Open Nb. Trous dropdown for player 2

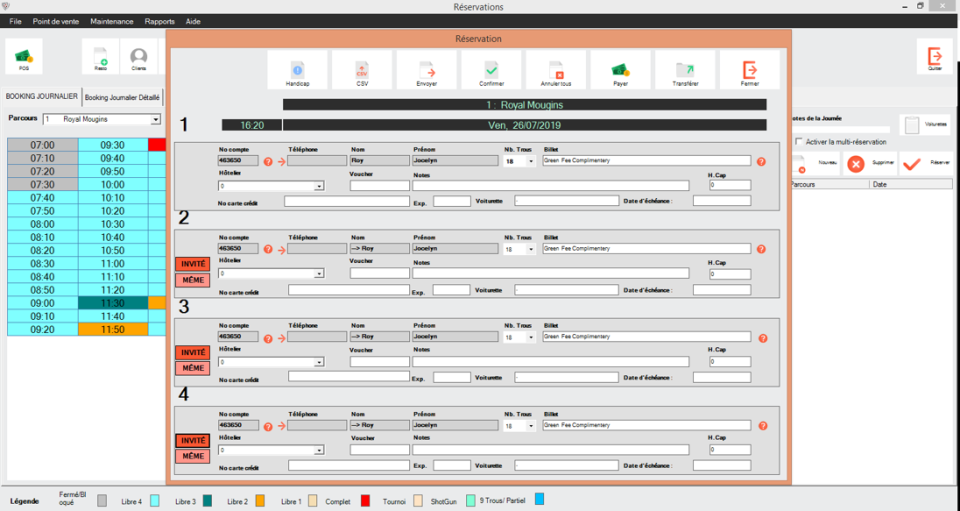click(x=530, y=250)
